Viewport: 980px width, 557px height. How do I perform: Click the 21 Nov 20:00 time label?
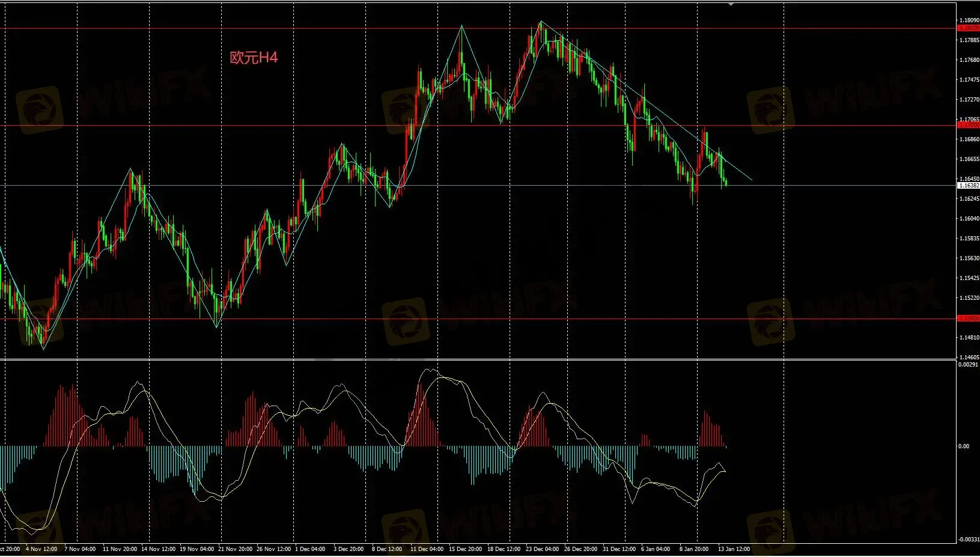[235, 549]
